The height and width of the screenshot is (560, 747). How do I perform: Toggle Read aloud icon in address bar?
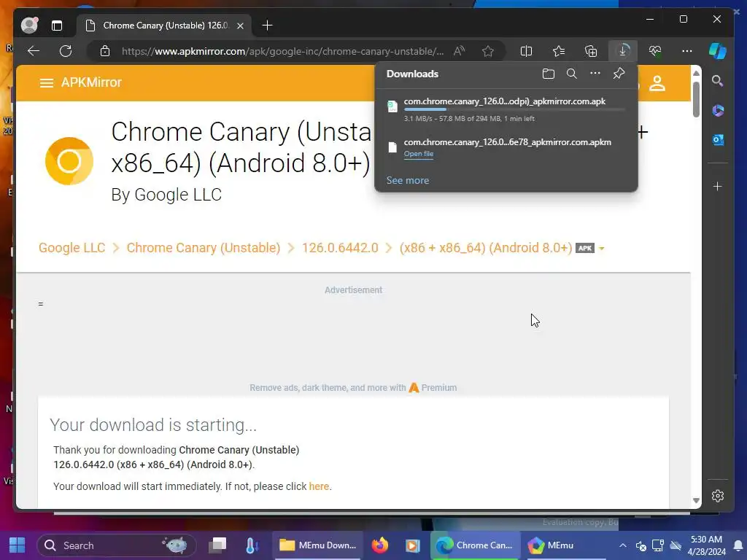tap(460, 51)
